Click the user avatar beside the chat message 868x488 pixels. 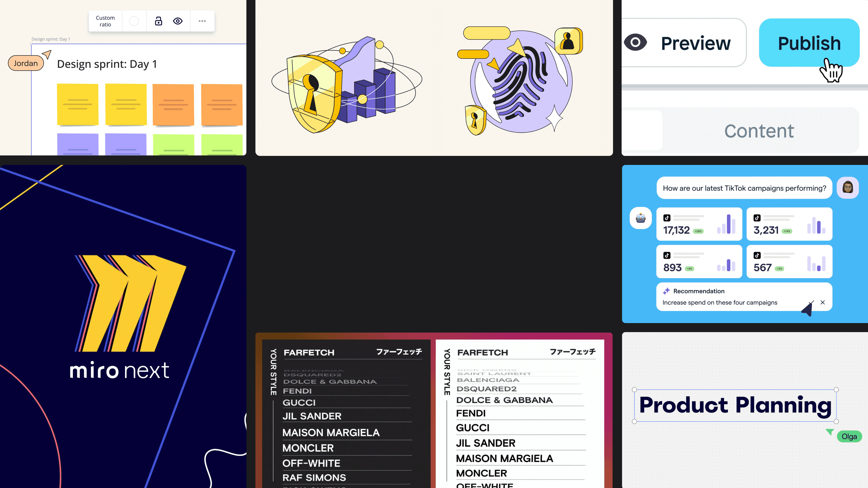[848, 188]
